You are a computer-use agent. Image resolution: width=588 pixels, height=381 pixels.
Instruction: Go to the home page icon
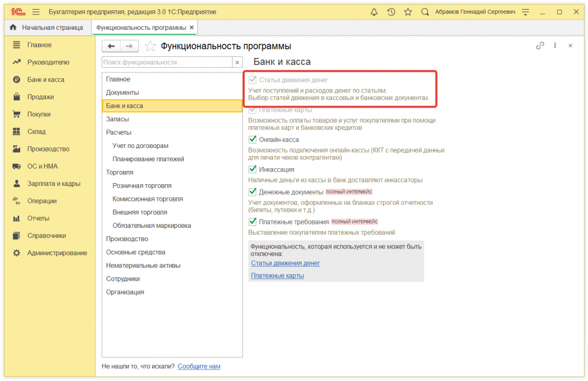(13, 28)
